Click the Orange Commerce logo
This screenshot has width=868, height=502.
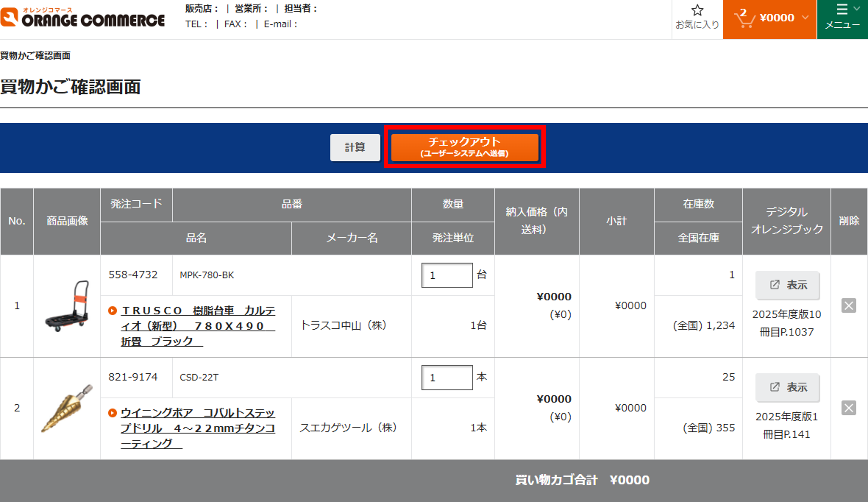(83, 17)
